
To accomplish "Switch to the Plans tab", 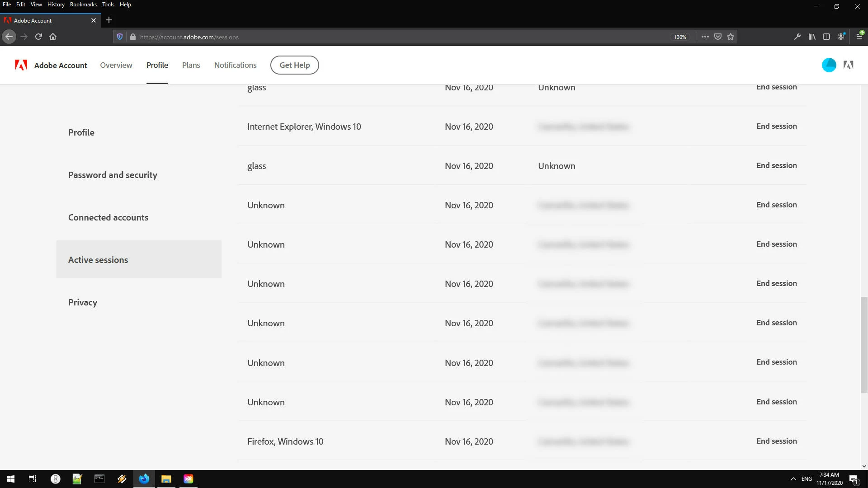I will point(191,65).
